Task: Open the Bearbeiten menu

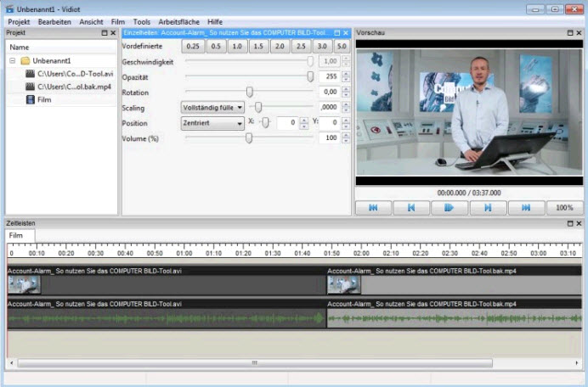Action: pos(54,22)
